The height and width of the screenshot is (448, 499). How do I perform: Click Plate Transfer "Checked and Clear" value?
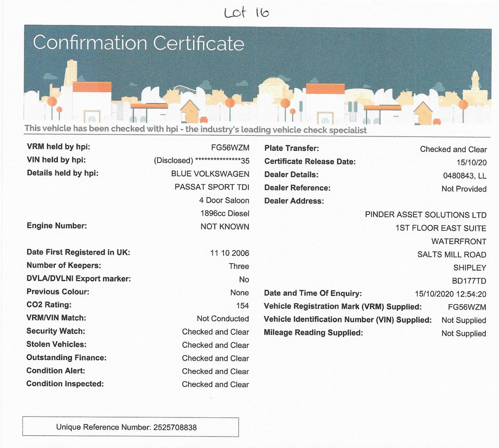[x=453, y=149]
